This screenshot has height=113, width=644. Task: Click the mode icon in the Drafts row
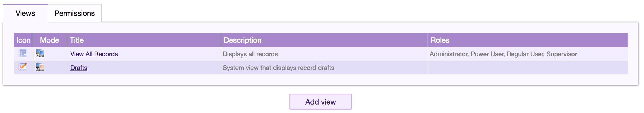pyautogui.click(x=40, y=67)
